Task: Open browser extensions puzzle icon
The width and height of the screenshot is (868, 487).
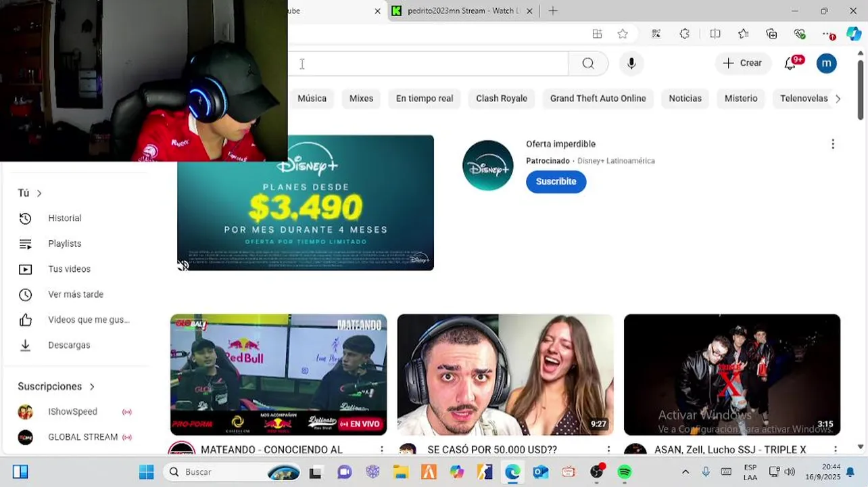Action: (x=685, y=34)
